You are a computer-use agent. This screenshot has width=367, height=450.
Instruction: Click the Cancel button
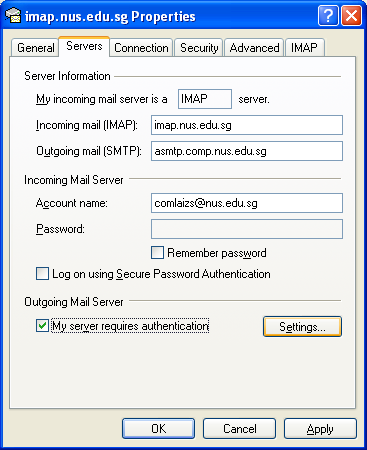tap(240, 428)
